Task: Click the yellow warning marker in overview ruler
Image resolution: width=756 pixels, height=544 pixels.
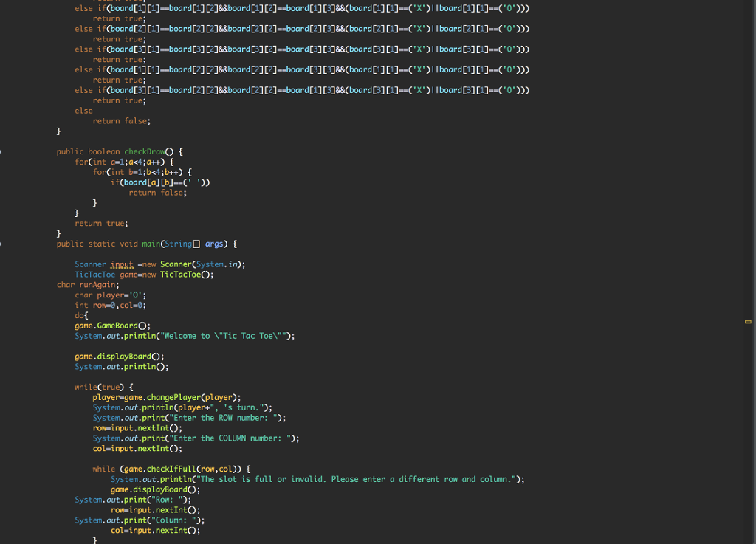Action: click(747, 322)
